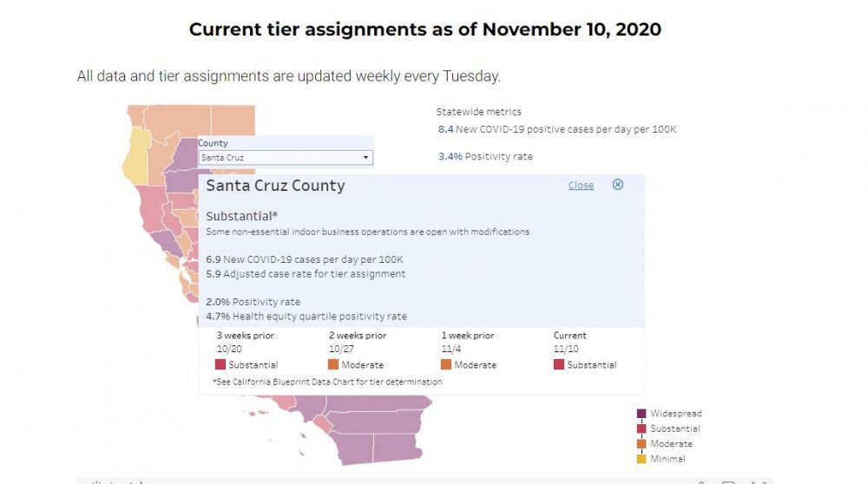Click the Widespread purple legend swatch

pos(641,414)
